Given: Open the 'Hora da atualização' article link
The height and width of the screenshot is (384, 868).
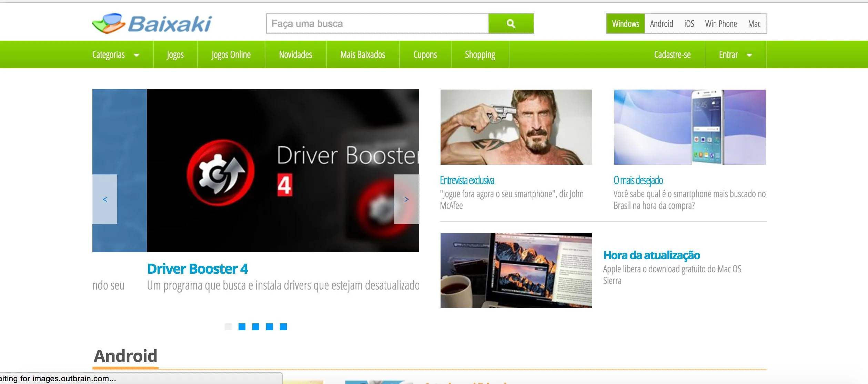Looking at the screenshot, I should (652, 255).
